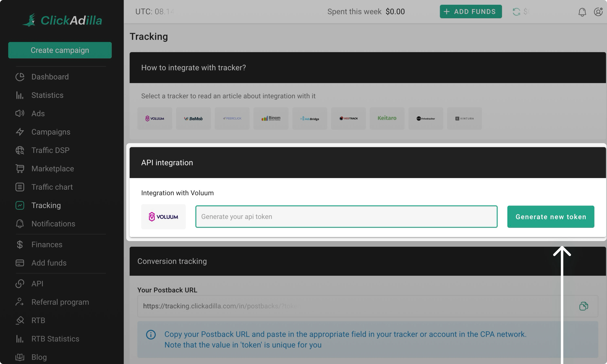Click the api token input field
This screenshot has height=364, width=607.
click(346, 217)
